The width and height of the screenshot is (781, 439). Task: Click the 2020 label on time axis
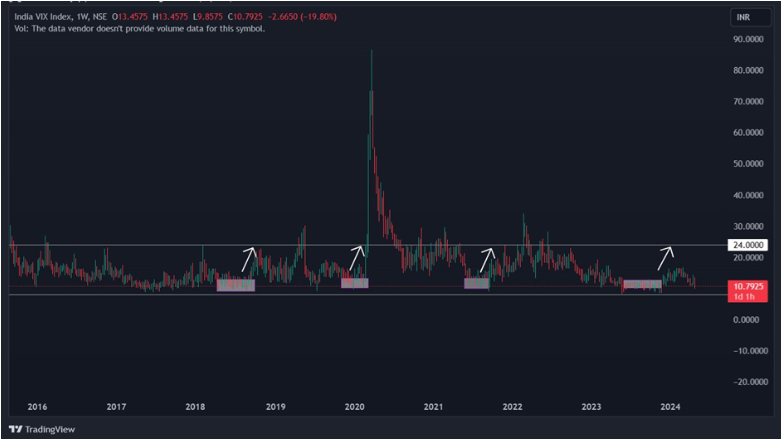(x=355, y=407)
